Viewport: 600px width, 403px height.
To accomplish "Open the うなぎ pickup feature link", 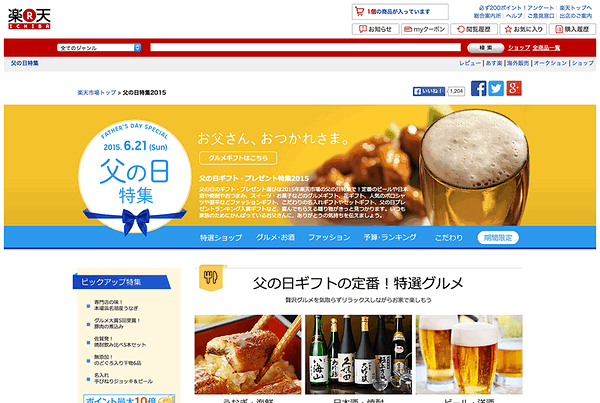I will (x=116, y=305).
